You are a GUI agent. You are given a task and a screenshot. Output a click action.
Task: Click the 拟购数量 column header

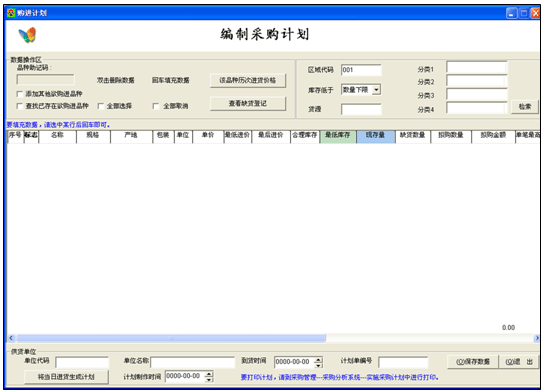pyautogui.click(x=451, y=136)
